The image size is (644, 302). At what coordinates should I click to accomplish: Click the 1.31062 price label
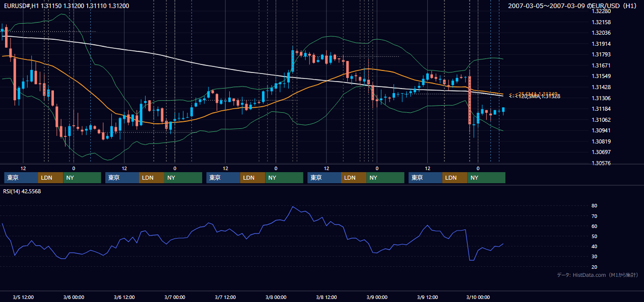coord(601,120)
